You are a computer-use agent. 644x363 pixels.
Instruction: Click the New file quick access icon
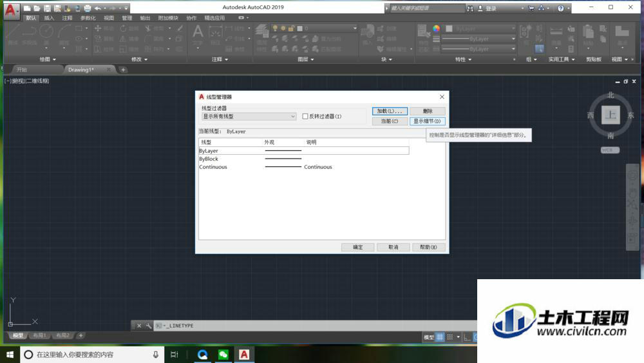(x=27, y=8)
